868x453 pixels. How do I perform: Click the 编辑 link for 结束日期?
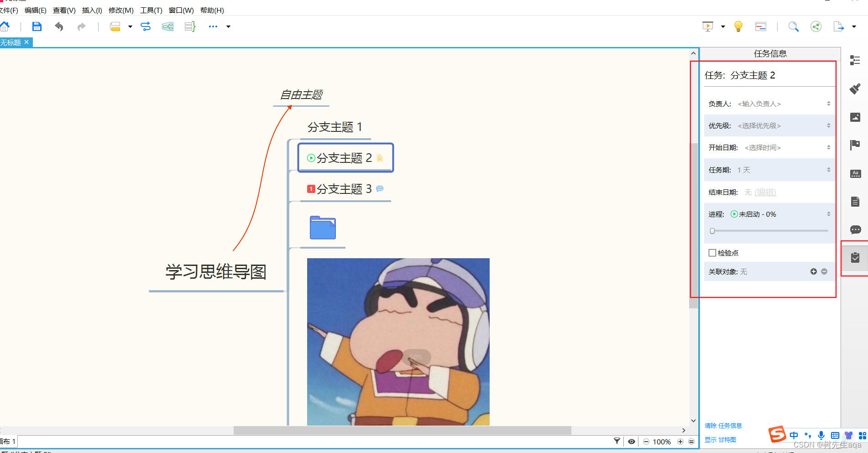tap(765, 192)
